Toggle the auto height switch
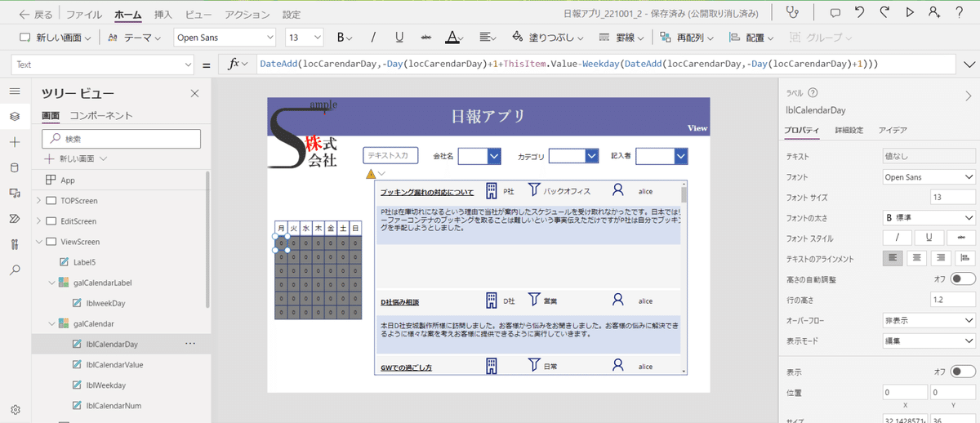980x423 pixels. [x=962, y=279]
